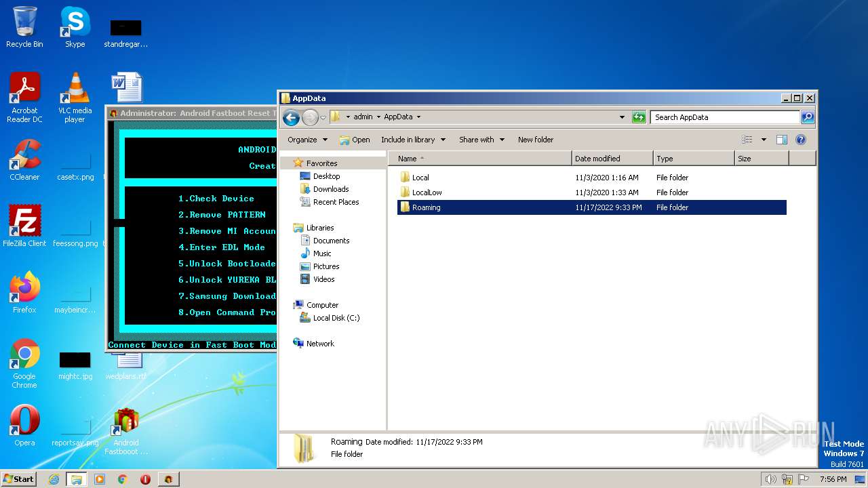Click the Forward arrow in Explorer
The image size is (868, 488).
coord(310,117)
